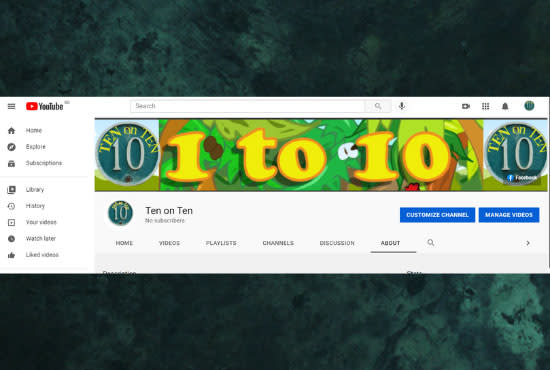Select the About tab
The image size is (550, 370).
(390, 243)
